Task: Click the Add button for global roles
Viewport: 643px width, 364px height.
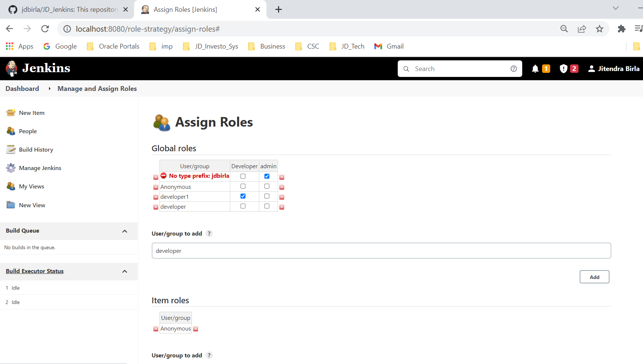Action: (x=594, y=277)
